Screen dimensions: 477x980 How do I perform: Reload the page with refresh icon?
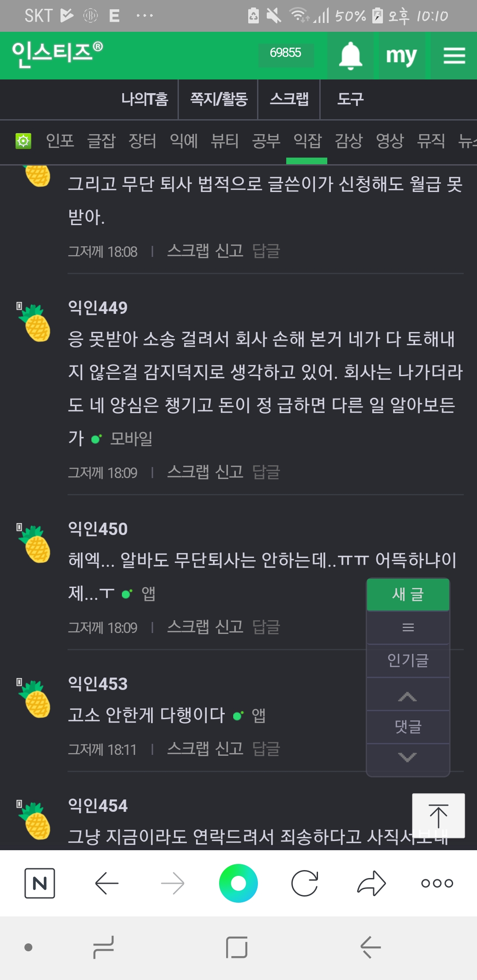point(305,883)
